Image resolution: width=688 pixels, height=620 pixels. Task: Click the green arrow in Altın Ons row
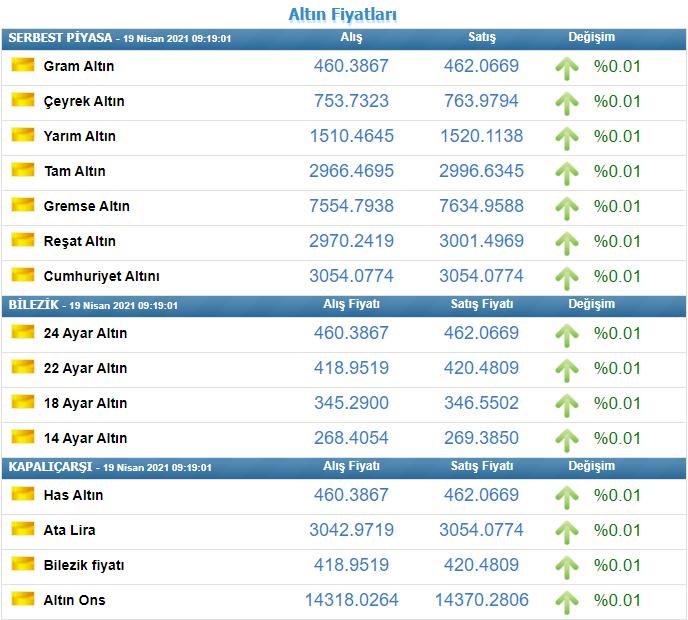[567, 601]
